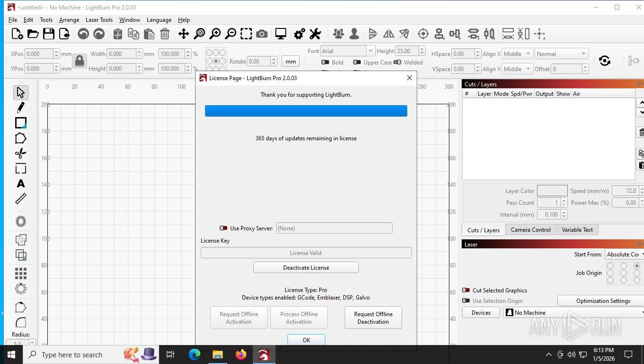Undo the last action
This screenshot has height=364, width=644.
pyautogui.click(x=83, y=34)
